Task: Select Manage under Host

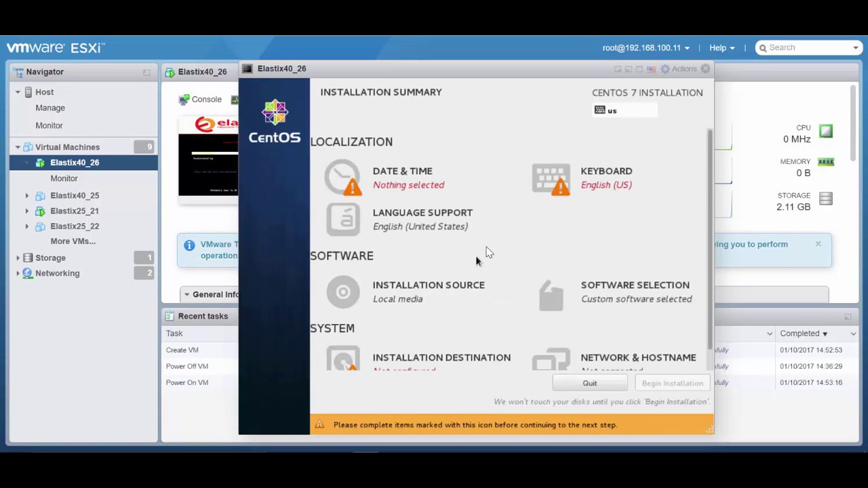Action: 50,108
